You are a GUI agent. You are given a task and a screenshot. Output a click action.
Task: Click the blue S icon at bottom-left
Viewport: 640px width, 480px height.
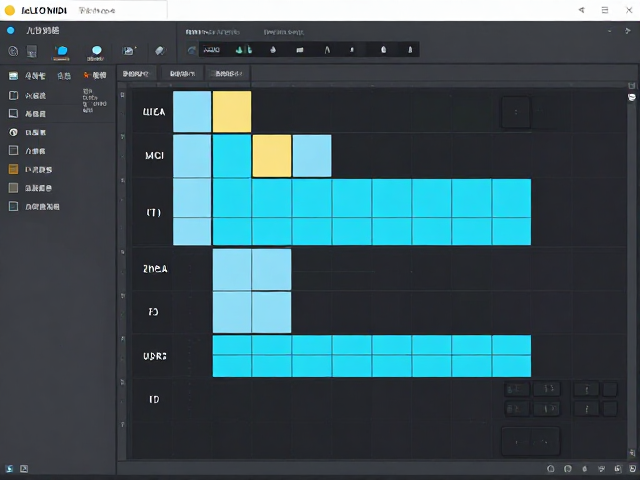(x=9, y=469)
